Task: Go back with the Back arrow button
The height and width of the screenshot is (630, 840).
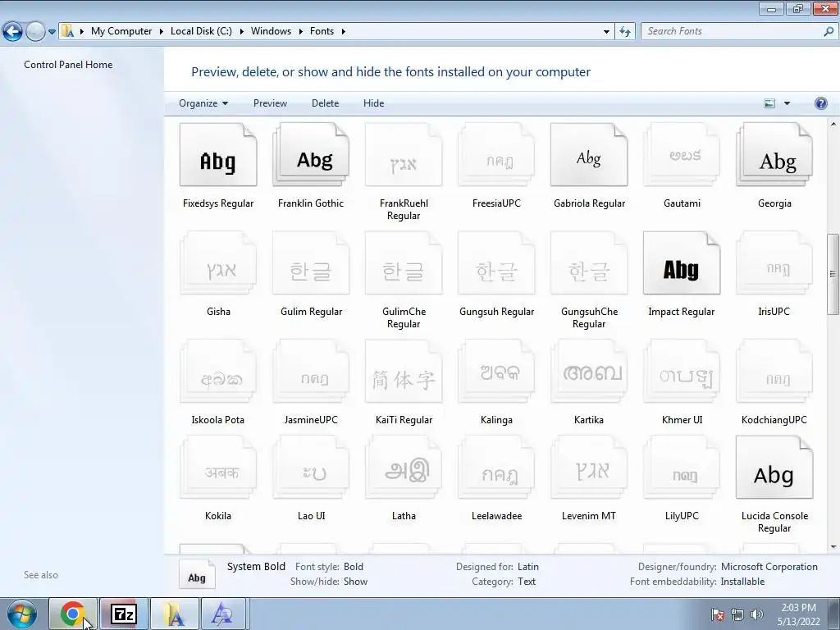Action: [x=13, y=31]
